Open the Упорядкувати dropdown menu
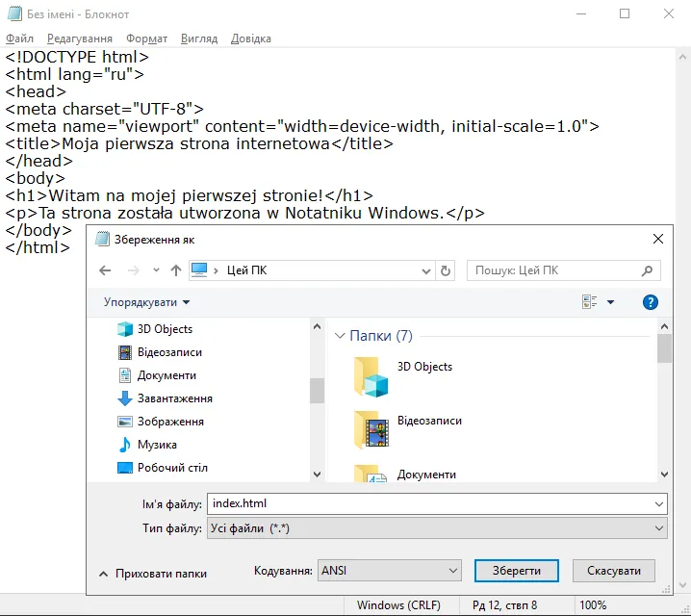 (146, 302)
